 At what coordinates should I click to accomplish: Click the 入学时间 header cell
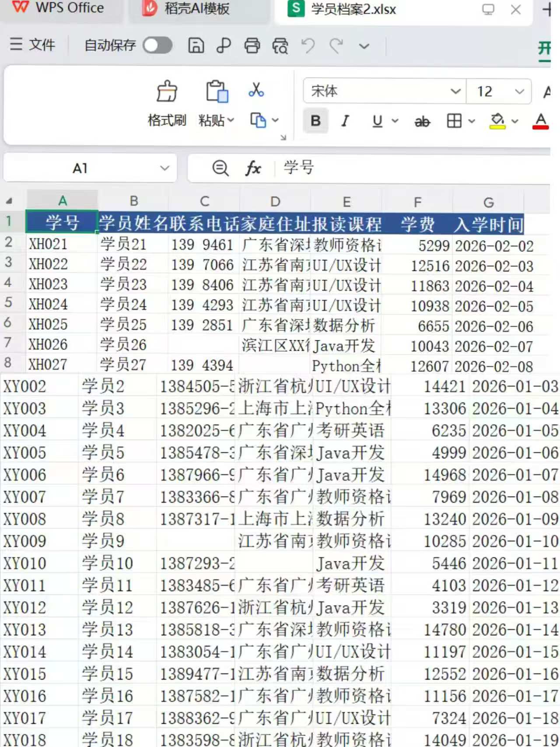488,225
